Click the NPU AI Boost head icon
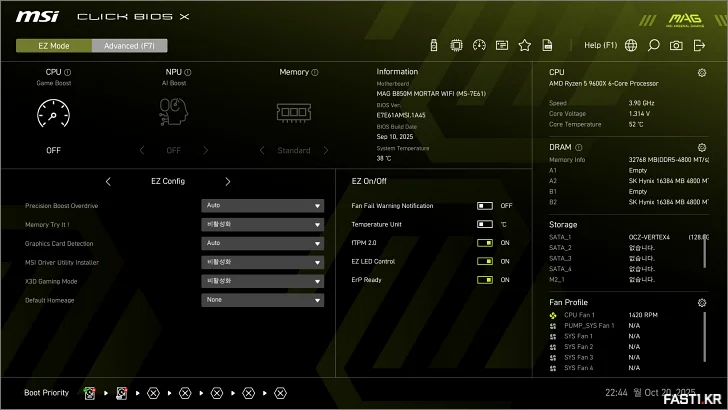This screenshot has height=410, width=728. (x=174, y=111)
